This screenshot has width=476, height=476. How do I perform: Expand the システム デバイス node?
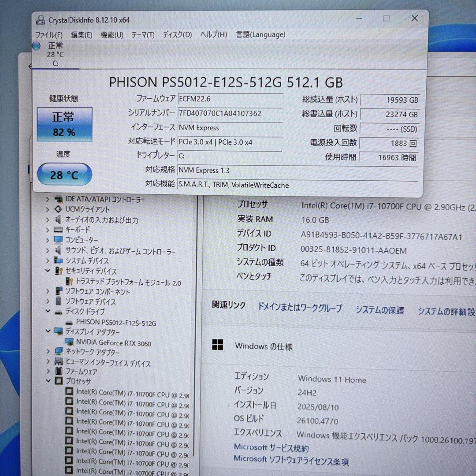tap(48, 261)
